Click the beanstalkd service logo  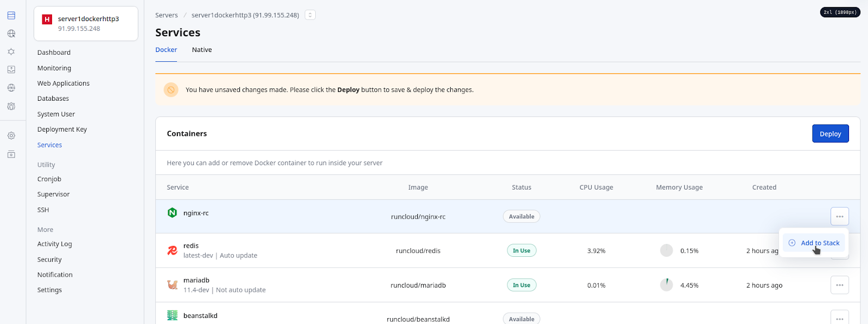tap(173, 315)
